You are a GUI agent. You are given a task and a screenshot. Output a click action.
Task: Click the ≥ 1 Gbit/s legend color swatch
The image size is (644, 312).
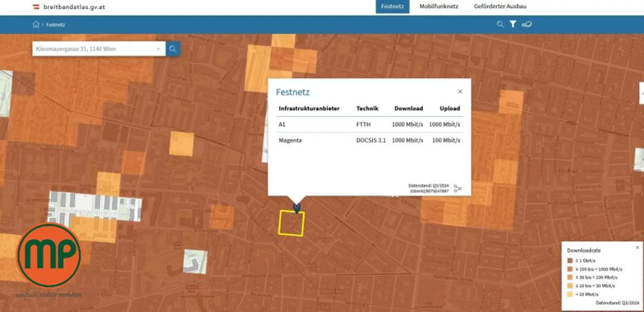[x=570, y=261]
